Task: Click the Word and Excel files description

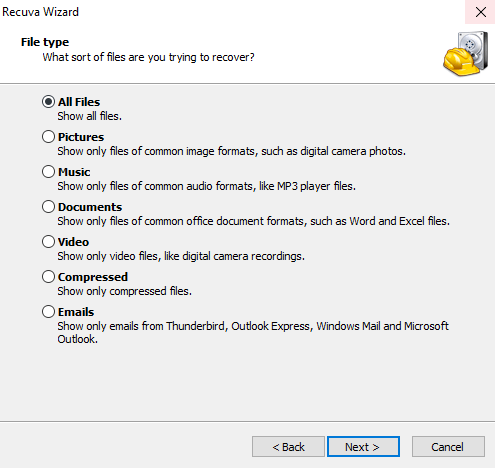Action: pyautogui.click(x=254, y=221)
